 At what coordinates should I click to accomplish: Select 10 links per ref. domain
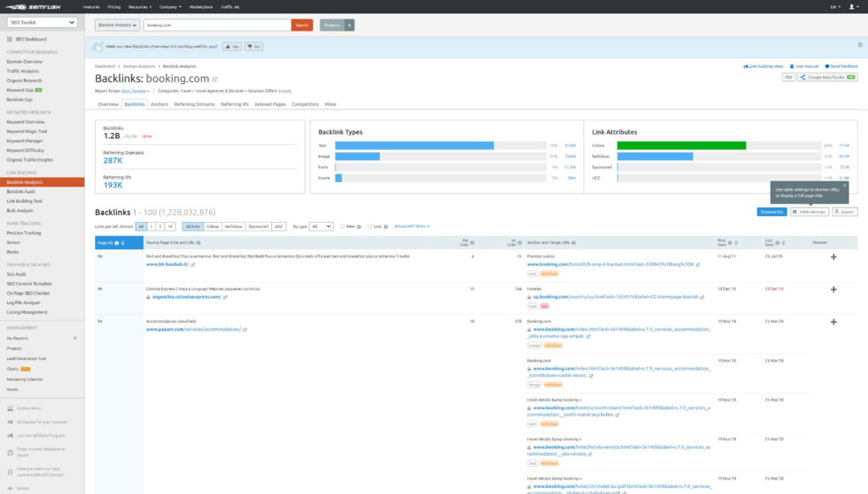tap(170, 226)
